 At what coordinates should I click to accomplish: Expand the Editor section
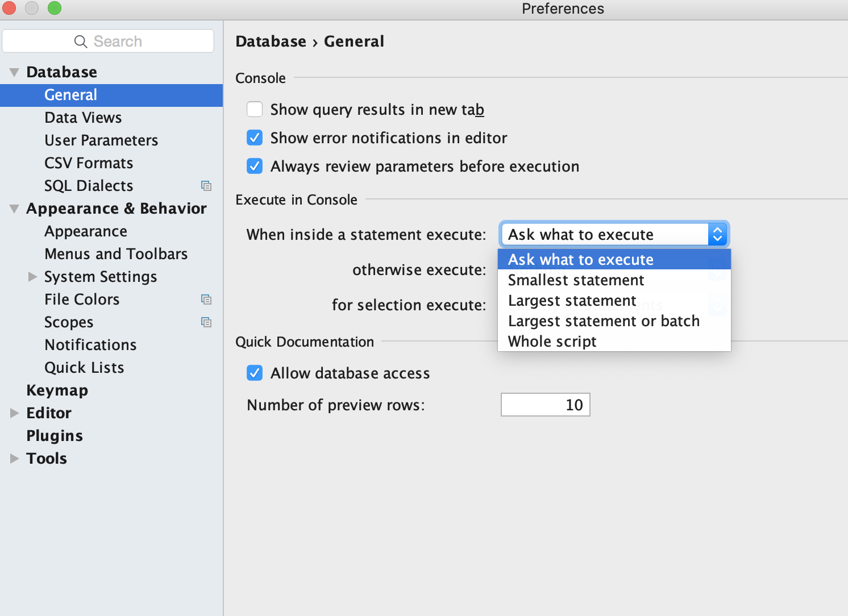[14, 413]
